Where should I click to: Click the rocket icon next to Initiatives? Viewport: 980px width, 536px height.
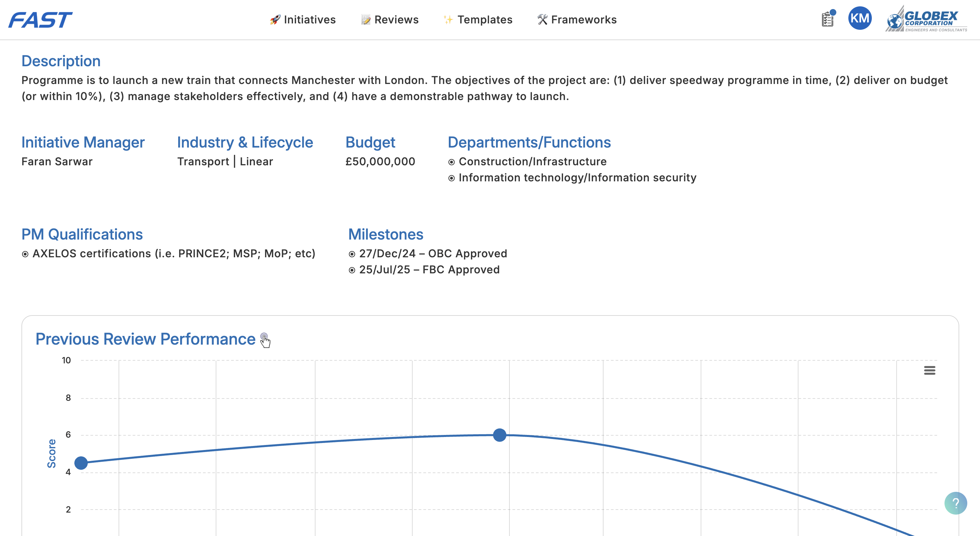click(x=275, y=20)
